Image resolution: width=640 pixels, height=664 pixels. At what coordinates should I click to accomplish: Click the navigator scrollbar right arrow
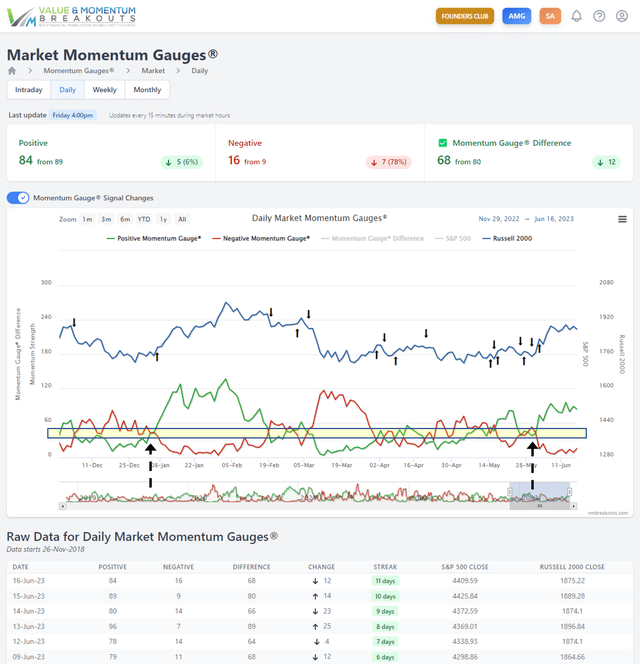(x=574, y=506)
